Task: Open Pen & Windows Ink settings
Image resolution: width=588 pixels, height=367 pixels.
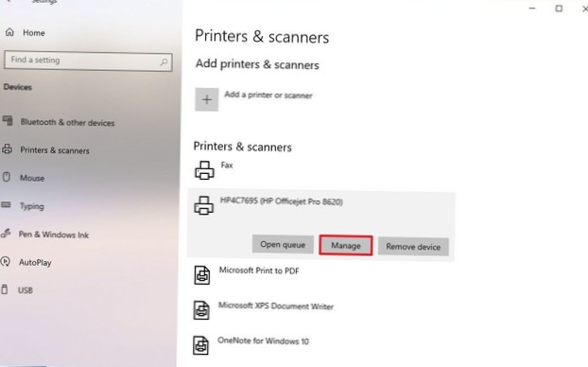Action: [x=54, y=235]
